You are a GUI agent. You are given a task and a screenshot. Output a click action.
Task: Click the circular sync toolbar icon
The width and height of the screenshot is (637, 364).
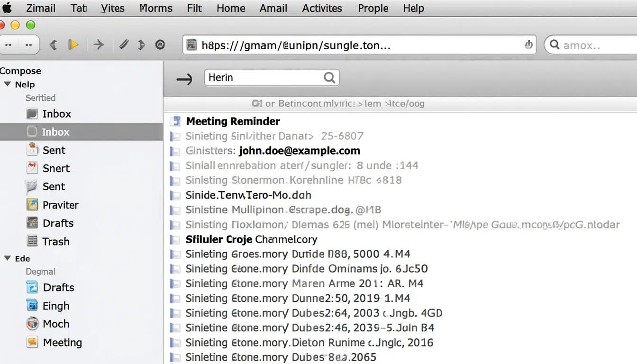160,45
